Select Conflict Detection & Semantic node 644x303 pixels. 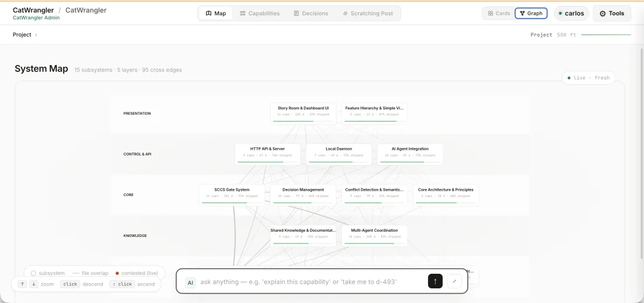coord(374,195)
